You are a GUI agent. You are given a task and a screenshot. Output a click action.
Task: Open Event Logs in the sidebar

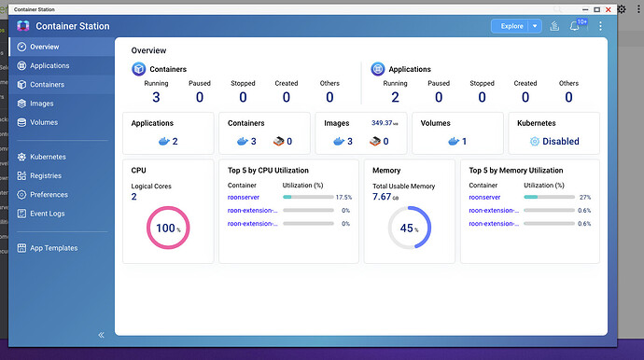tap(62, 214)
